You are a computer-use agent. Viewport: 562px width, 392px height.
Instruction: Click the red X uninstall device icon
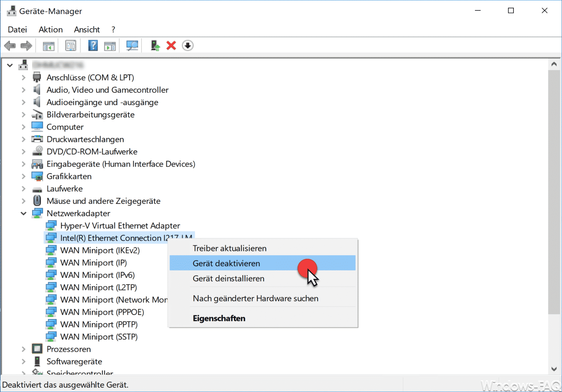pyautogui.click(x=171, y=46)
